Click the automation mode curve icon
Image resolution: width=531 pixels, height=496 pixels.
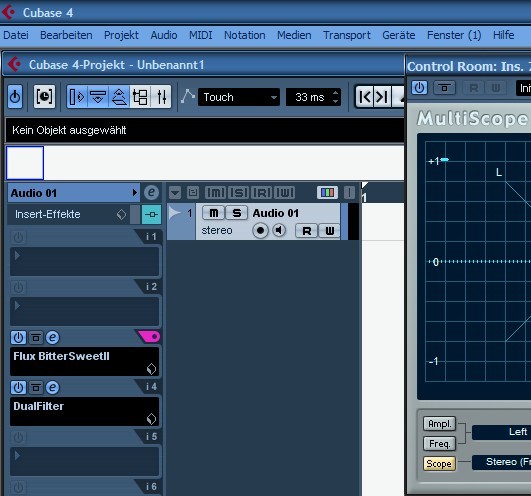188,96
